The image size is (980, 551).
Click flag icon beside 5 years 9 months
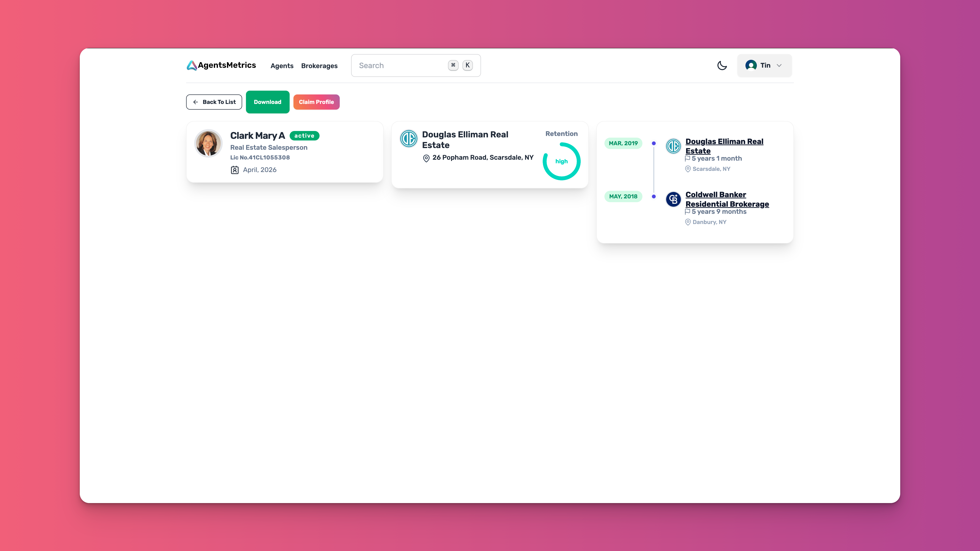click(688, 211)
